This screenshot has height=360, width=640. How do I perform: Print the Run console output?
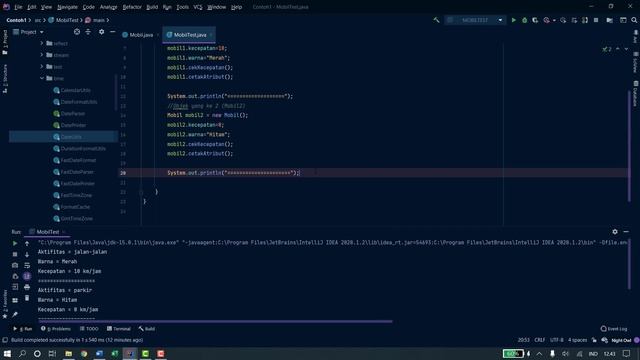tap(27, 287)
